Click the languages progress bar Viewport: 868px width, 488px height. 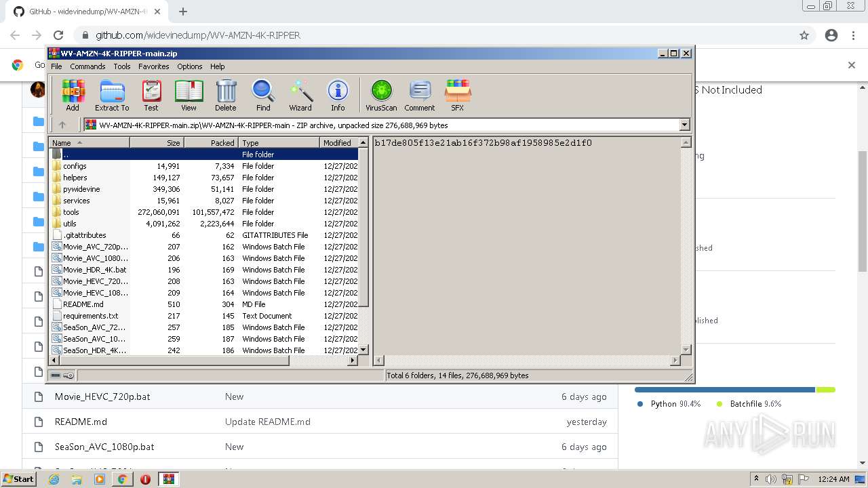coord(735,390)
